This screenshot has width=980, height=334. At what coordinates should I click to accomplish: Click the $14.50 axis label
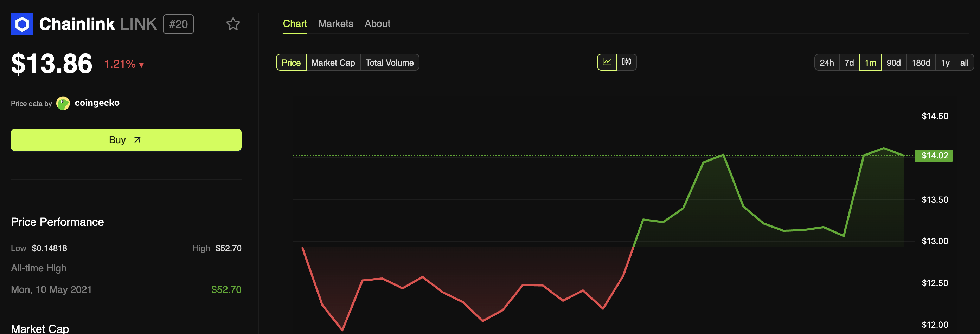click(935, 116)
